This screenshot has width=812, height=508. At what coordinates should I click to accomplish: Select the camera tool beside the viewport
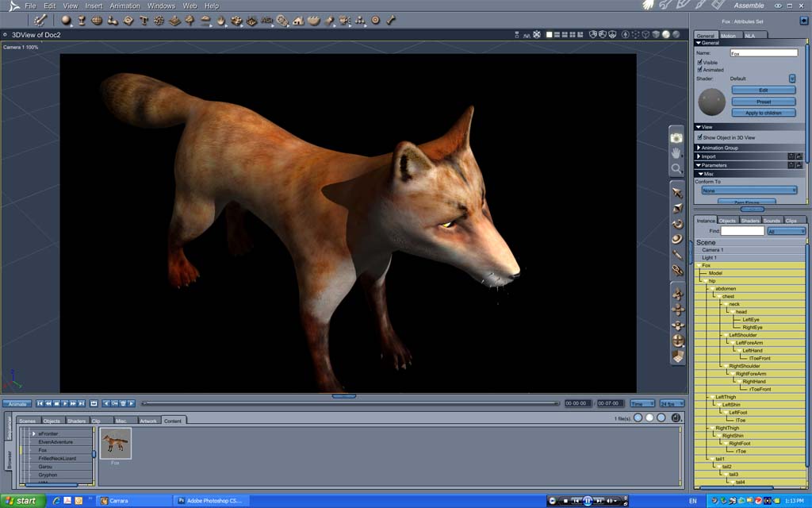coord(676,137)
